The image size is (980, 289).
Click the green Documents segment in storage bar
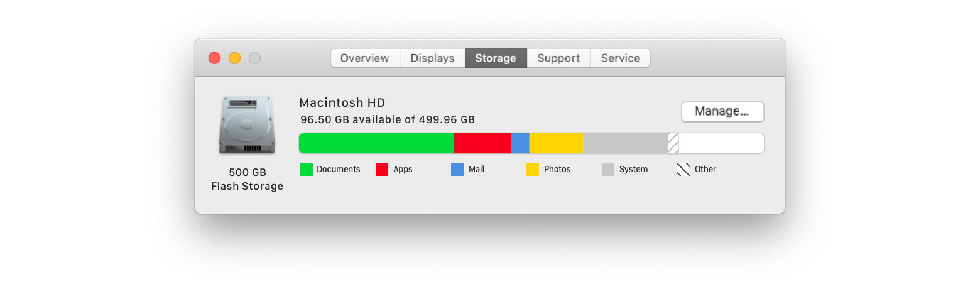tap(376, 143)
